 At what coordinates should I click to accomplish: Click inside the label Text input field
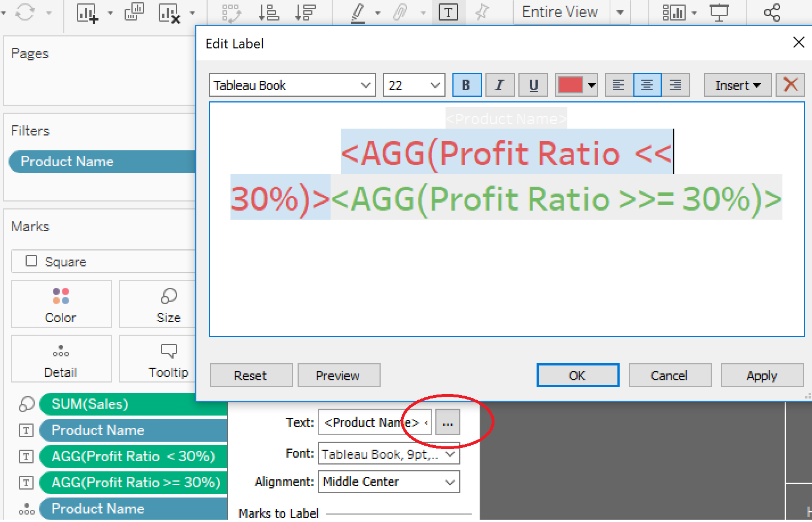(375, 423)
